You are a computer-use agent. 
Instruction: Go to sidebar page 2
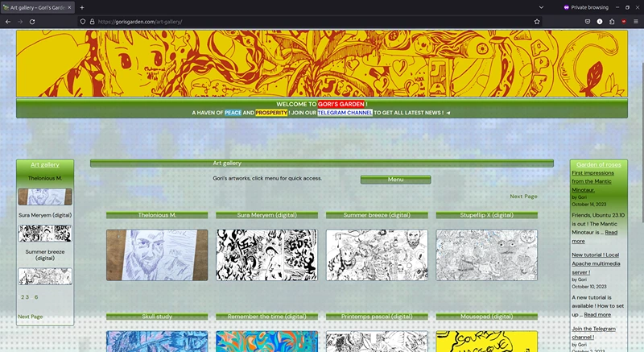[x=23, y=297]
